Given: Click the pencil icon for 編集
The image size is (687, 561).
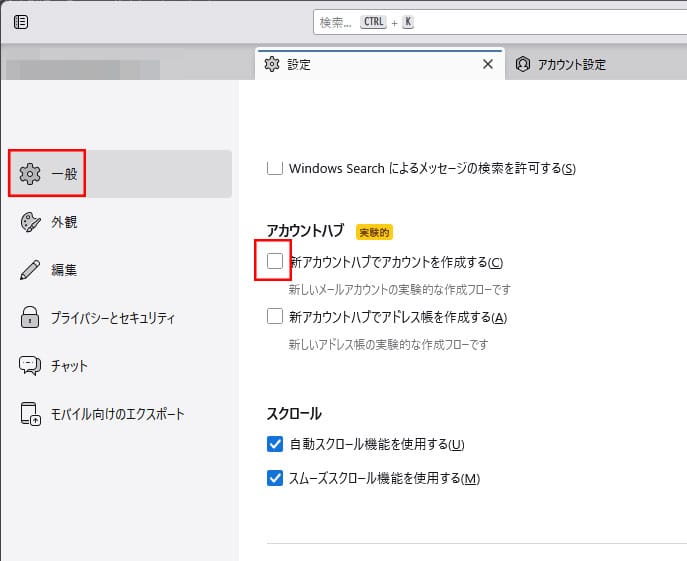Looking at the screenshot, I should pos(30,270).
